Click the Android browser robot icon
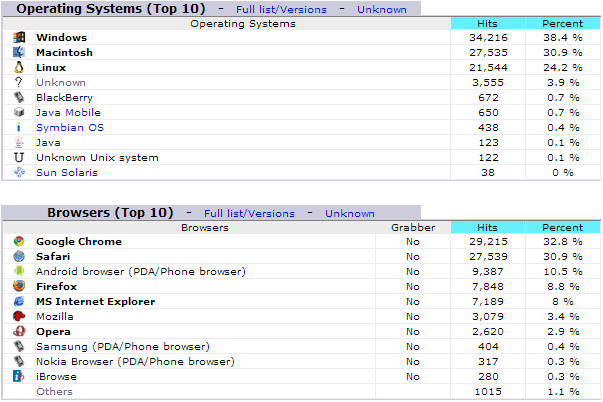 [x=18, y=271]
